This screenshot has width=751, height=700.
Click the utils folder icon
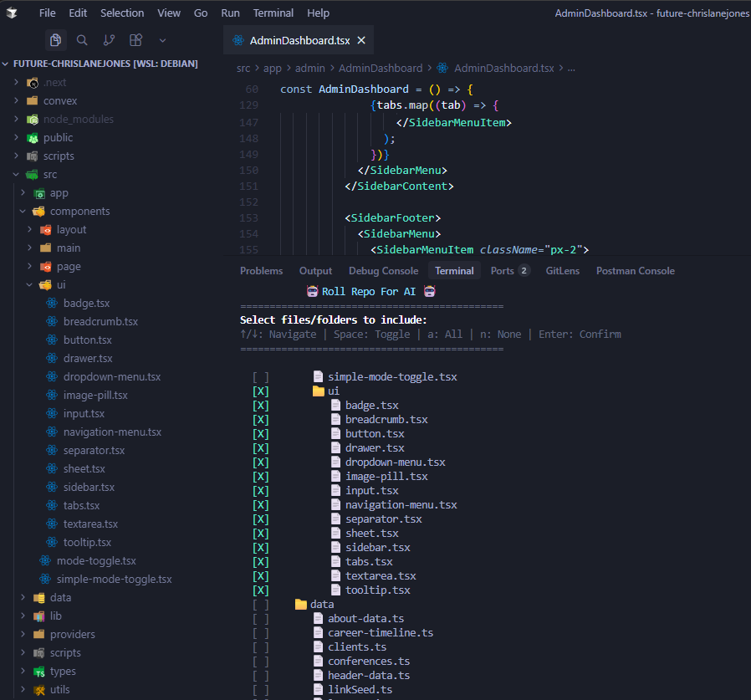(x=39, y=690)
